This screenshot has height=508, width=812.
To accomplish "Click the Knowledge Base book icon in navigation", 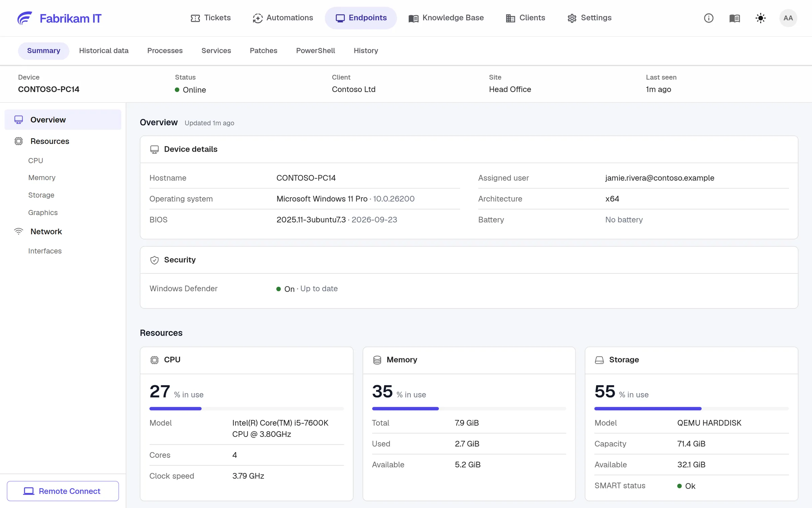I will pyautogui.click(x=413, y=18).
